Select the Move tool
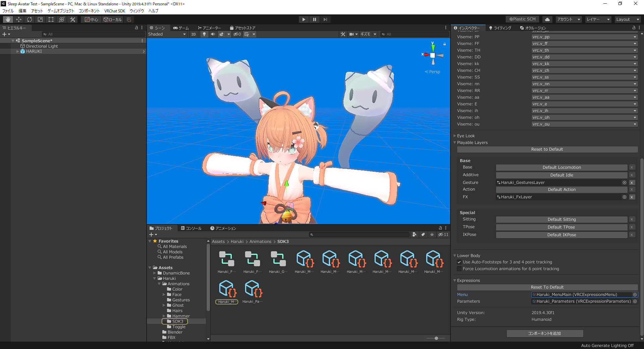The image size is (644, 349). pyautogui.click(x=18, y=19)
